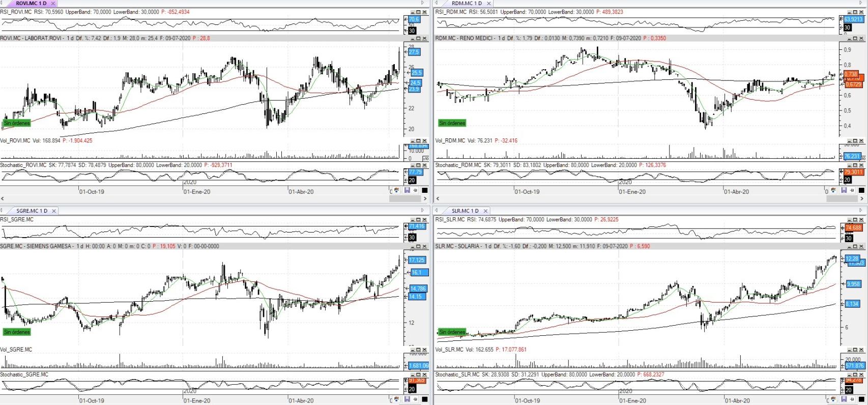Viewport: 868px width, 405px height.
Task: Click 'Sin órdenes' label in ROVI.MC chart
Action: [17, 123]
